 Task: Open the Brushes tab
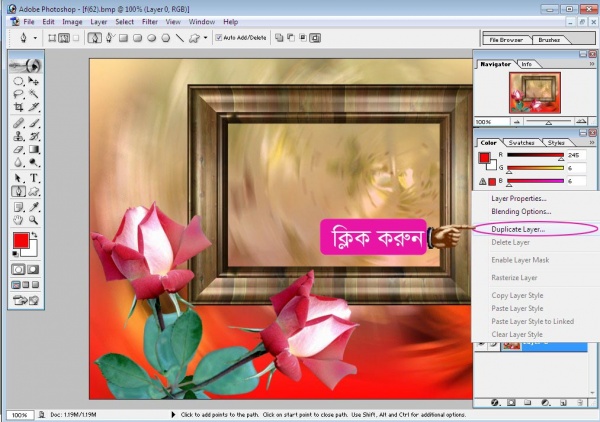(x=549, y=40)
